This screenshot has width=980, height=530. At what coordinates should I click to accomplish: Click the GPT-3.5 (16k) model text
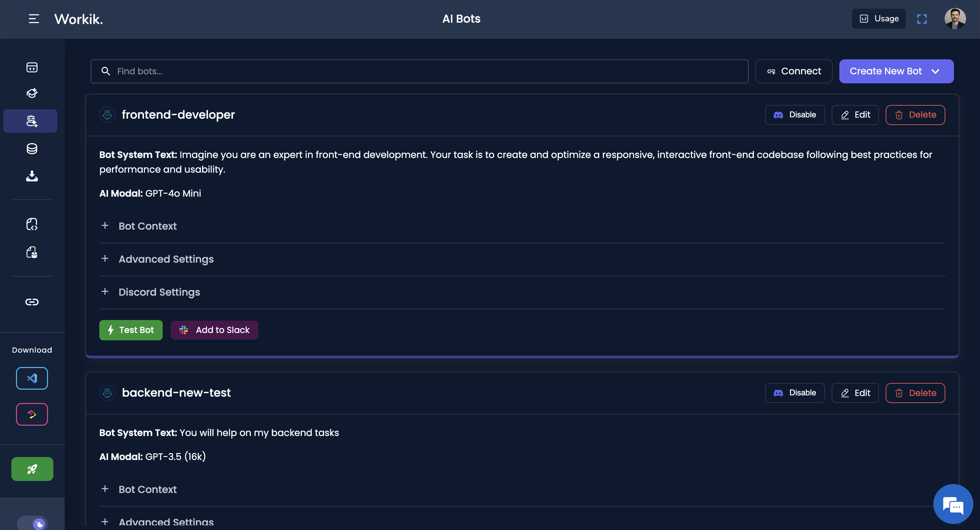pos(175,457)
